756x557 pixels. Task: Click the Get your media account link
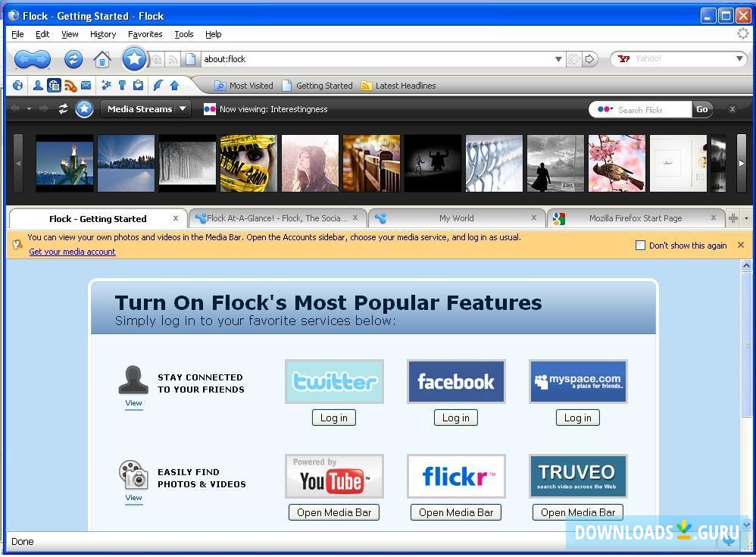click(x=72, y=252)
